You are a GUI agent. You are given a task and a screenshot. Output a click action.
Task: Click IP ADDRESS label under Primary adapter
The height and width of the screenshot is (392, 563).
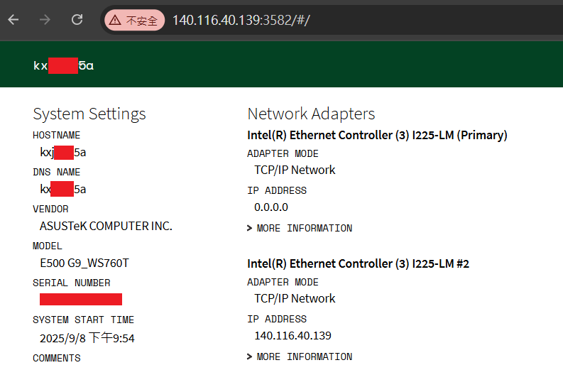pos(277,191)
